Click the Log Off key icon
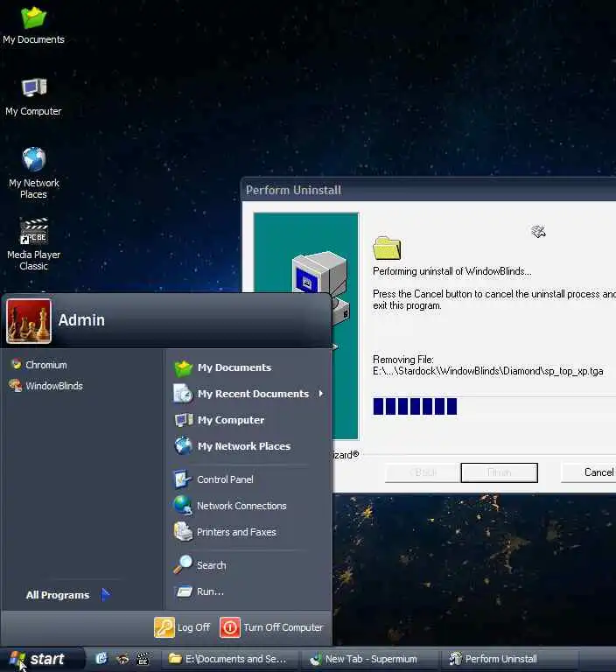This screenshot has width=616, height=672. 164,627
